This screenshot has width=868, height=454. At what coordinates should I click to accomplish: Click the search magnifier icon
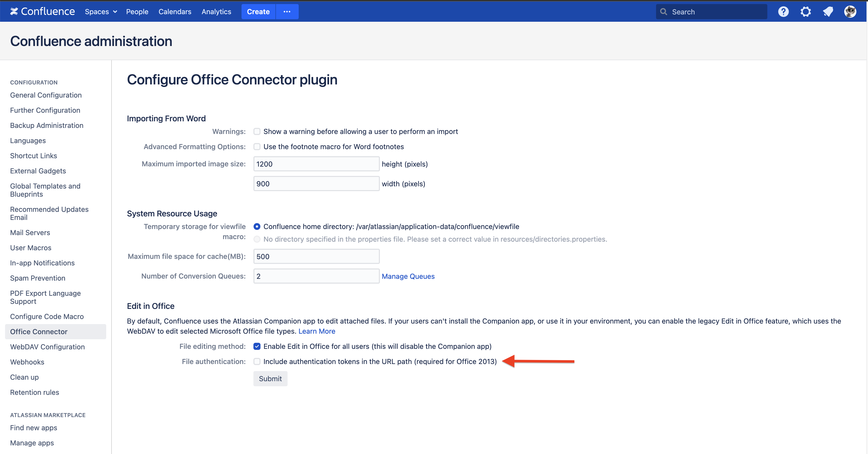663,12
